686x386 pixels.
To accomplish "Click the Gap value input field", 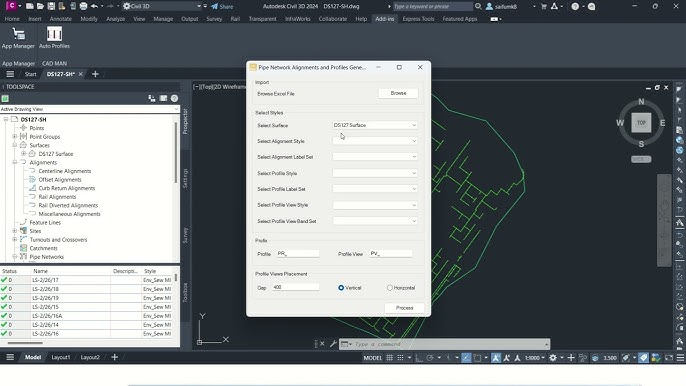I will [x=295, y=288].
